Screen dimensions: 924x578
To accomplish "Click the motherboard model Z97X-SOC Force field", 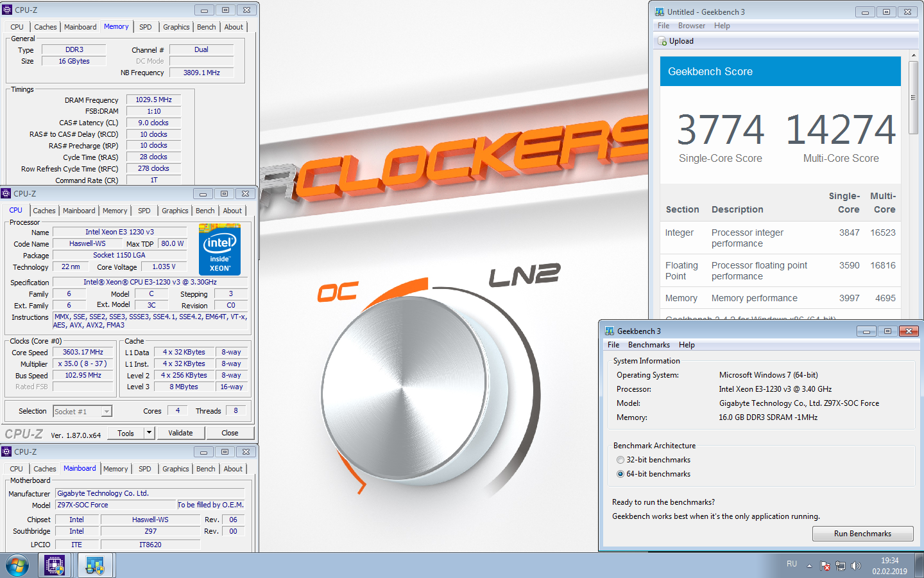I will tap(114, 505).
